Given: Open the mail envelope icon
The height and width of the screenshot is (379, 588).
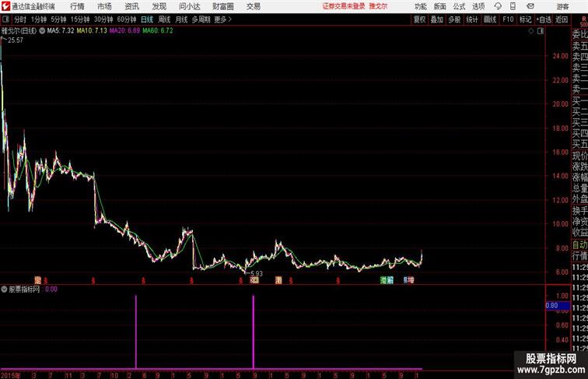Looking at the screenshot, I should (530, 6).
